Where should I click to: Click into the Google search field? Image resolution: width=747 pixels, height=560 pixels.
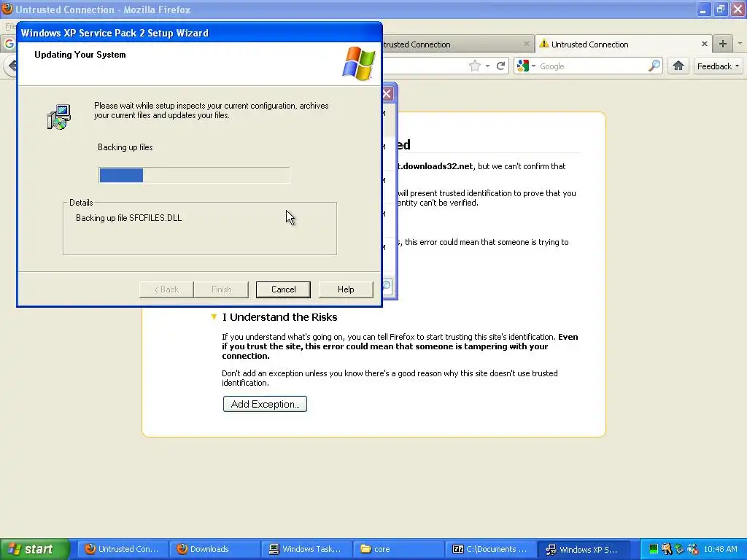tap(592, 66)
